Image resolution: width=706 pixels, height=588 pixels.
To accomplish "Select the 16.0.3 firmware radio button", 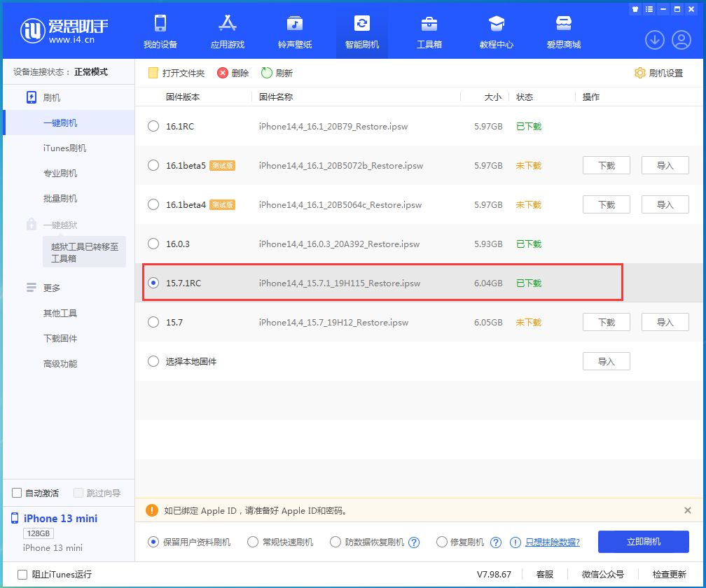I will [153, 244].
